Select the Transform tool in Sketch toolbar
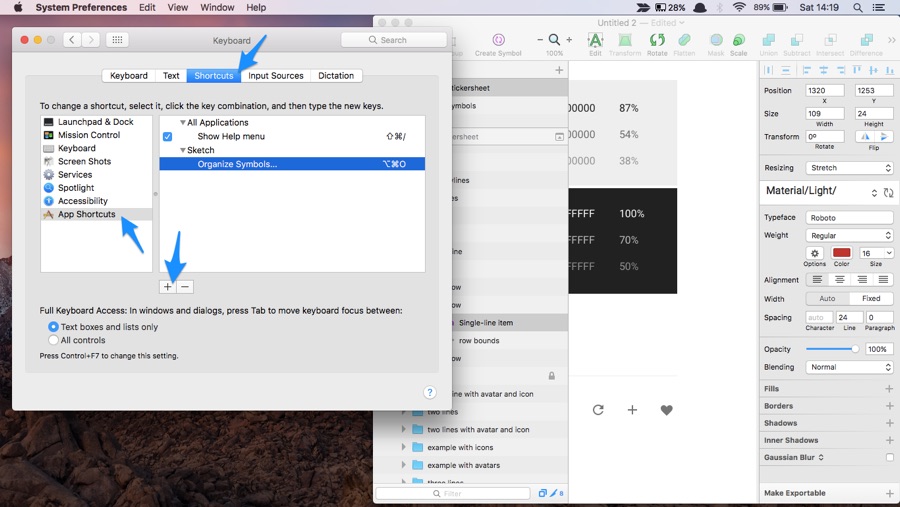The height and width of the screenshot is (507, 900). [x=624, y=40]
